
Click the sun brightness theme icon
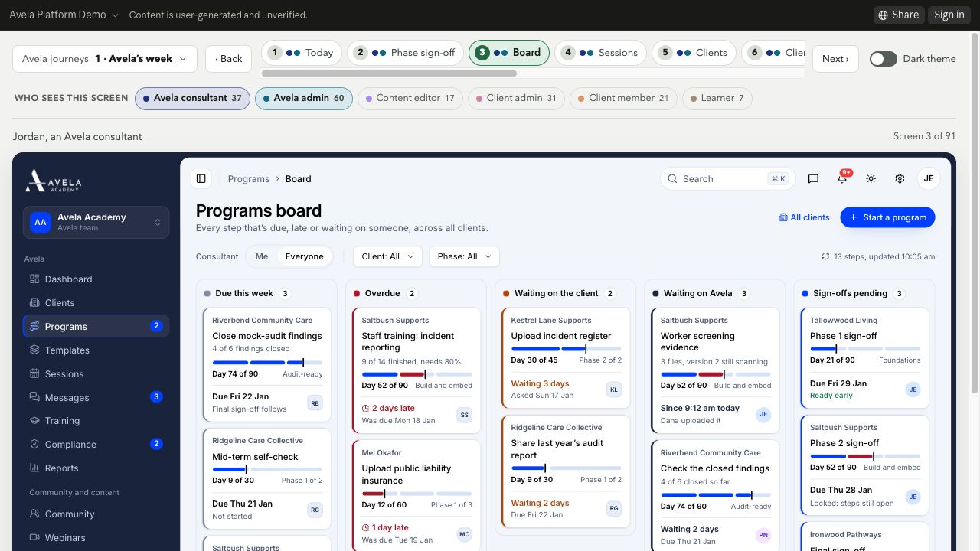(871, 178)
